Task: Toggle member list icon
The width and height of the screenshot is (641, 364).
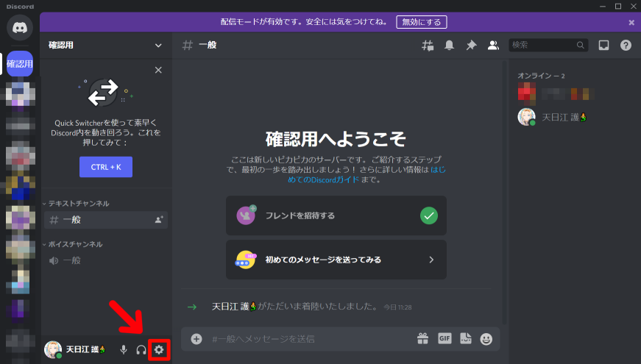Action: [493, 46]
